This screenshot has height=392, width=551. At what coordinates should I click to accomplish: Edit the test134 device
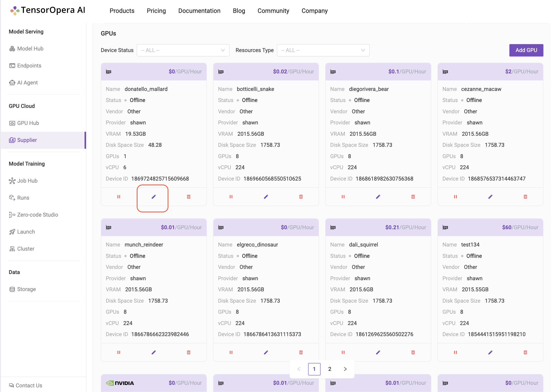pyautogui.click(x=490, y=352)
